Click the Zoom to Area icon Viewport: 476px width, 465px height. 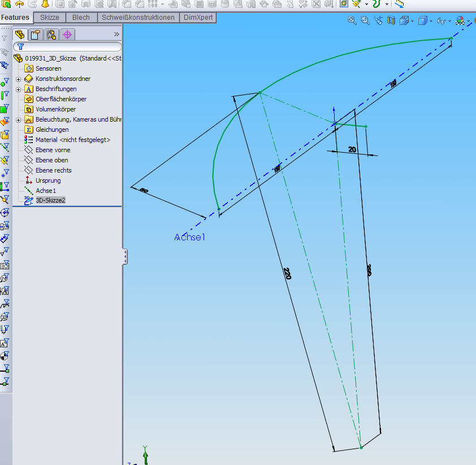point(365,21)
